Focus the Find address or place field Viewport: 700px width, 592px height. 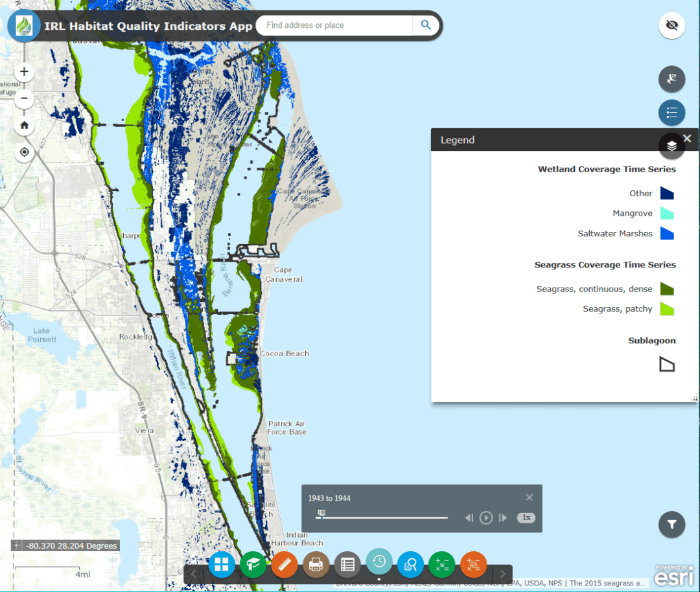(x=335, y=25)
